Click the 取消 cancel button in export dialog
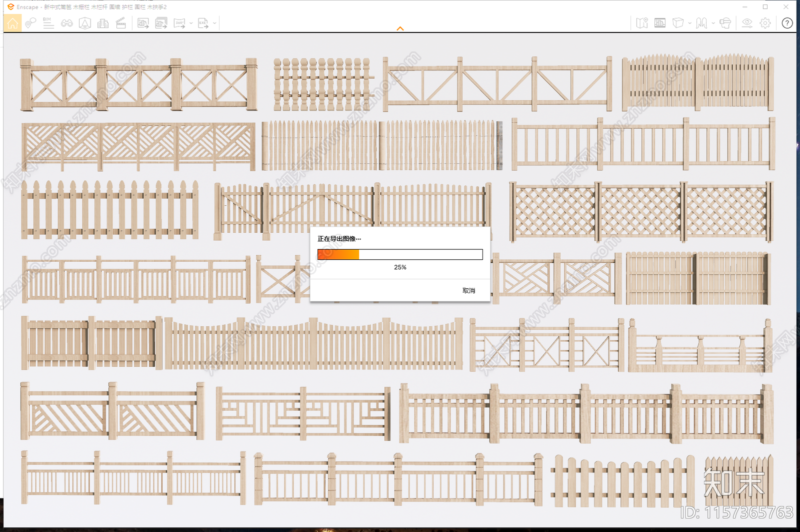The image size is (800, 532). click(x=469, y=290)
